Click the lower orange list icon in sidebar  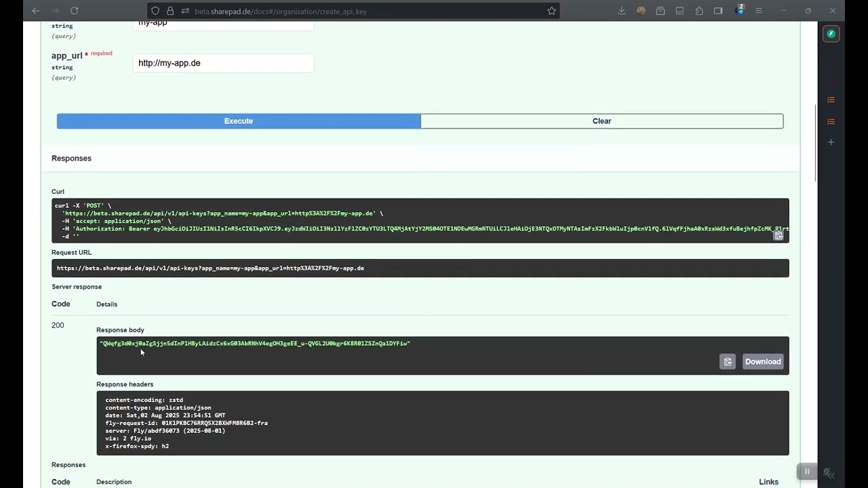coord(831,121)
